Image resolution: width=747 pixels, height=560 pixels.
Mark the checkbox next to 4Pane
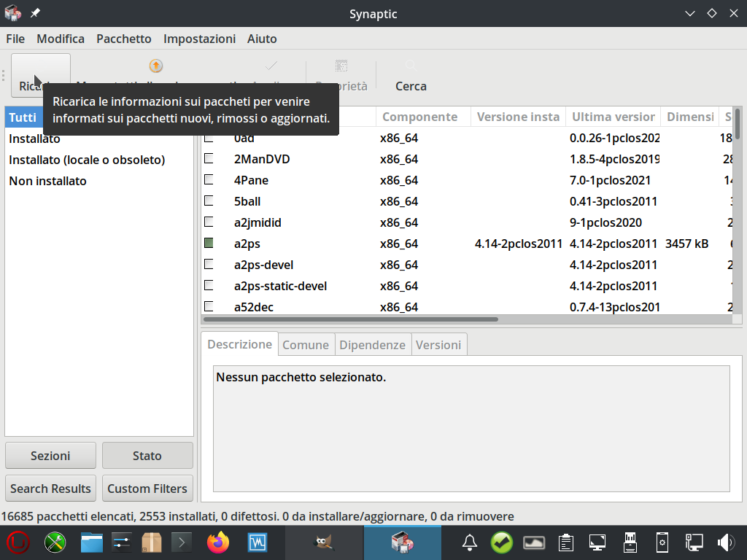(209, 180)
